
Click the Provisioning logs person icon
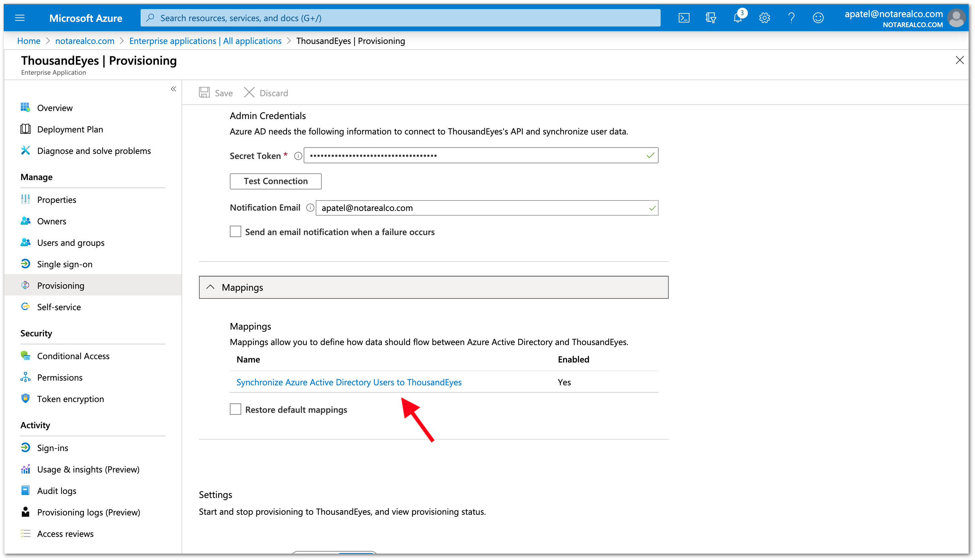click(25, 512)
